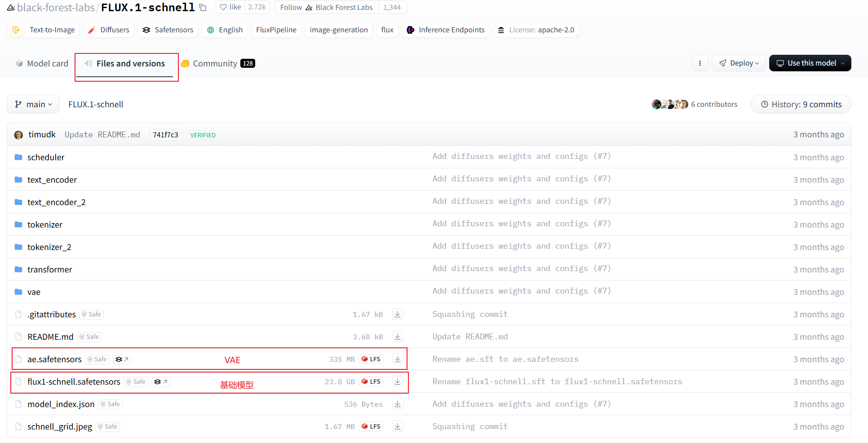Click download icon for README.md
The image size is (868, 443).
coord(398,337)
